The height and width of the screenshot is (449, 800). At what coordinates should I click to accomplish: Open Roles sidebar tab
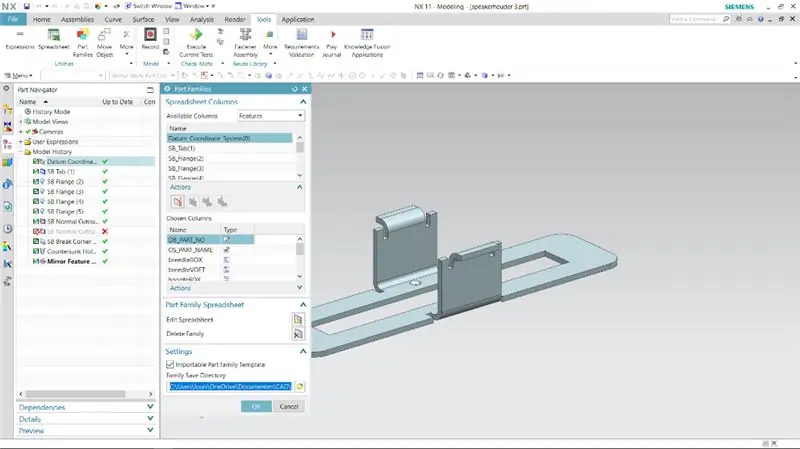point(7,281)
